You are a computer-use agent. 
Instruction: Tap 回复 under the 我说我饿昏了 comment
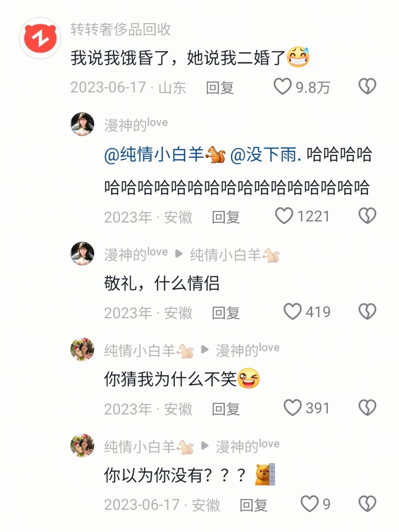pos(220,88)
